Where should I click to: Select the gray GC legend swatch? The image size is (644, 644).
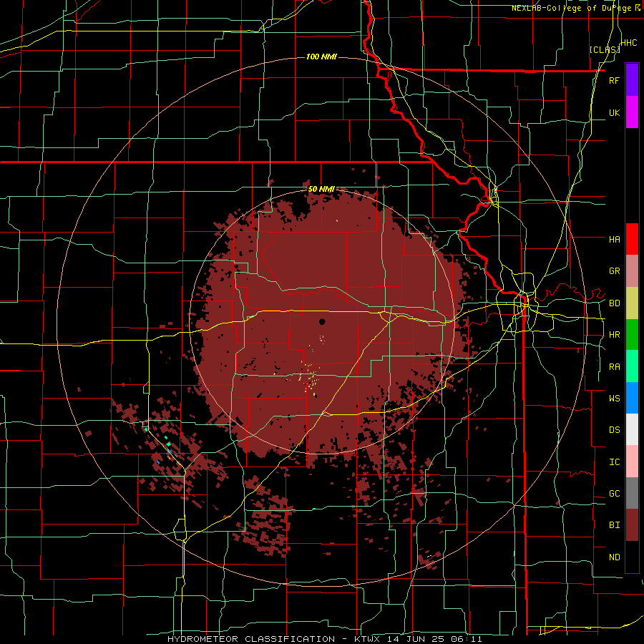tap(632, 493)
